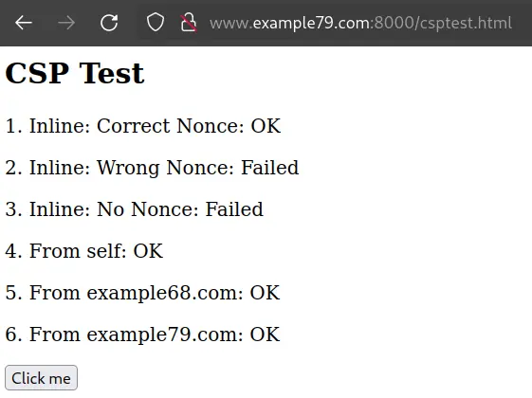Go back using the back arrow
The image size is (532, 398).
point(24,23)
